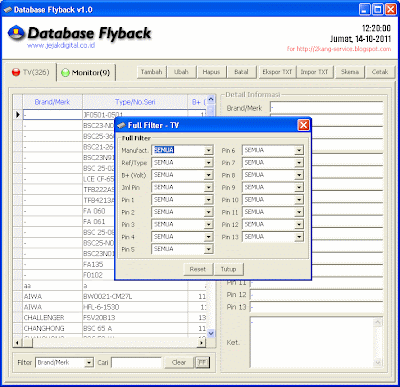Click the Tambah button
The height and width of the screenshot is (387, 400).
(151, 72)
